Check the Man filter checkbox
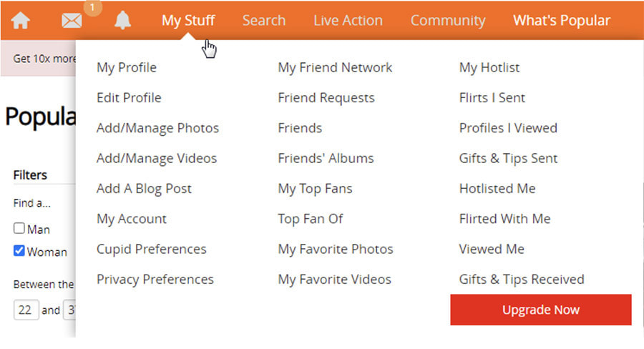Viewport: 644px width, 349px height. [x=19, y=228]
